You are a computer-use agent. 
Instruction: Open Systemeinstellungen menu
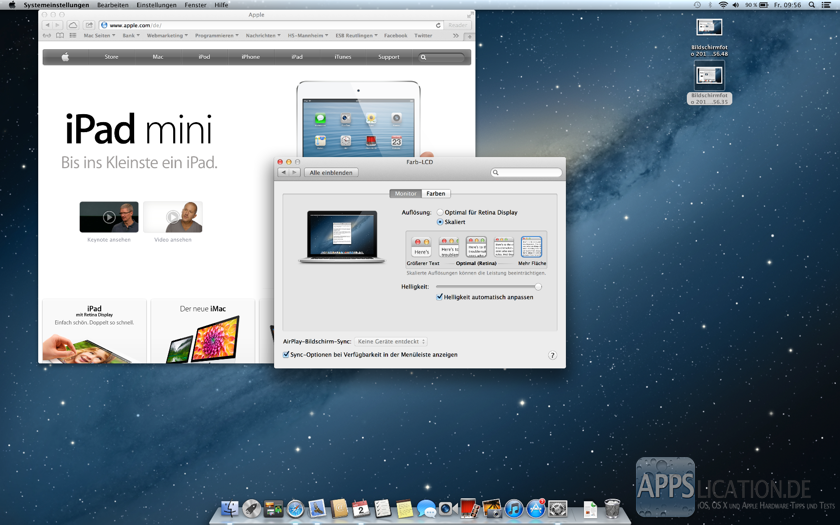point(56,5)
